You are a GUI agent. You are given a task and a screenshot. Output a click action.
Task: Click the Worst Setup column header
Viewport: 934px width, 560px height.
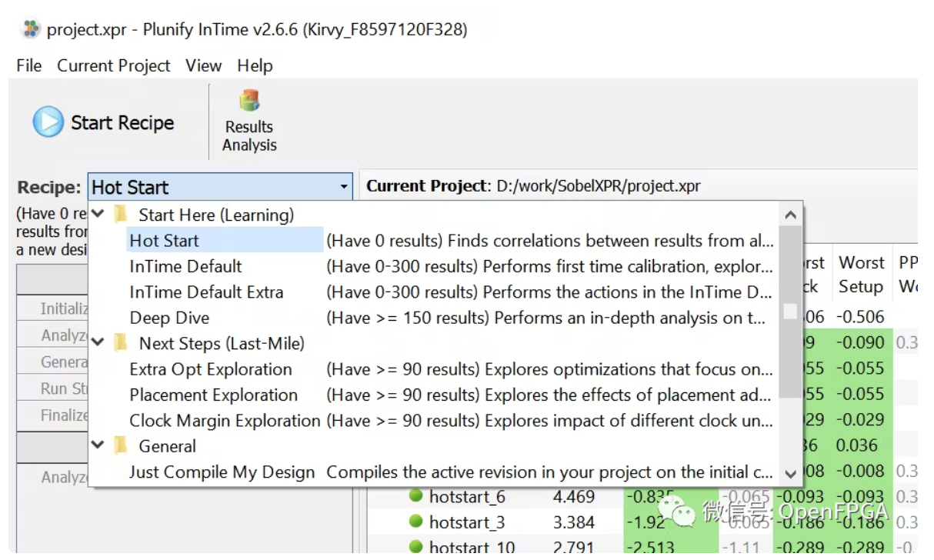coord(861,274)
